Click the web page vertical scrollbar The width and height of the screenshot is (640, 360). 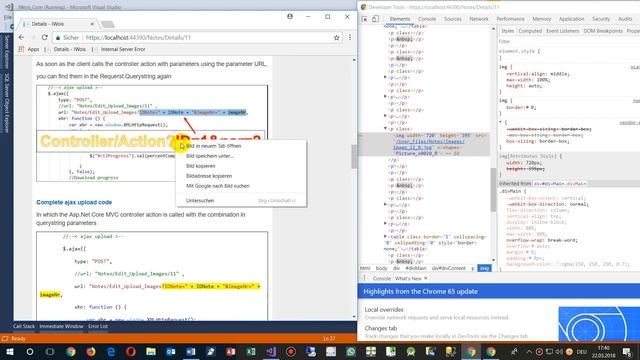point(354,157)
